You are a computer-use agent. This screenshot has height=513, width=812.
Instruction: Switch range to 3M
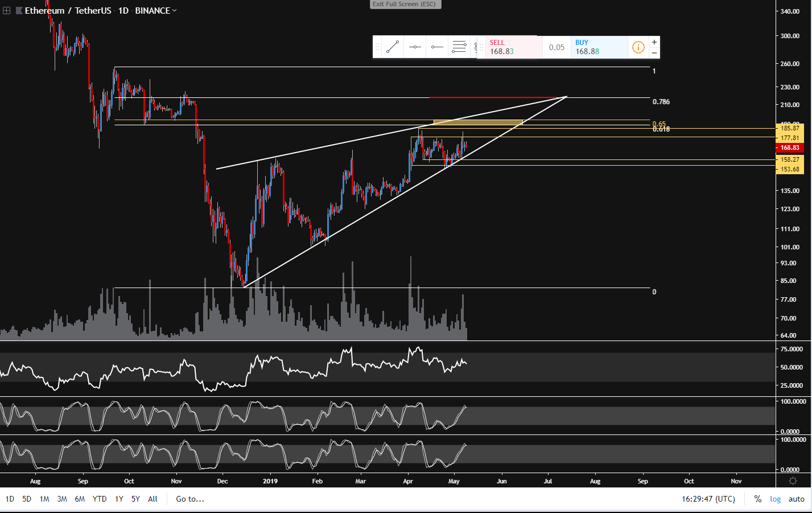pos(62,499)
